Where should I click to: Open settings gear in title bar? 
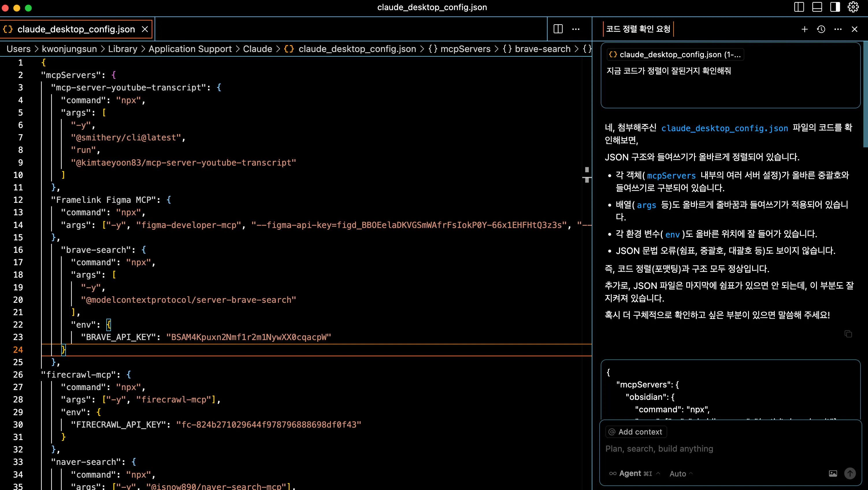click(853, 8)
